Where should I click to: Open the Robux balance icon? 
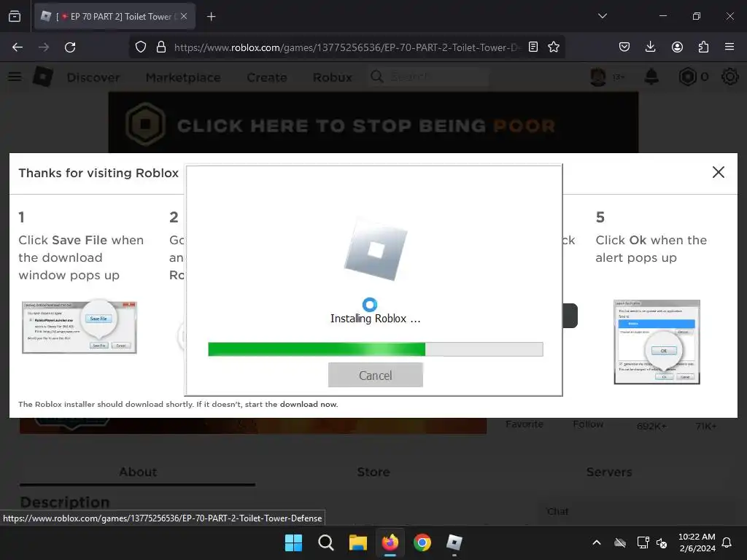(687, 77)
